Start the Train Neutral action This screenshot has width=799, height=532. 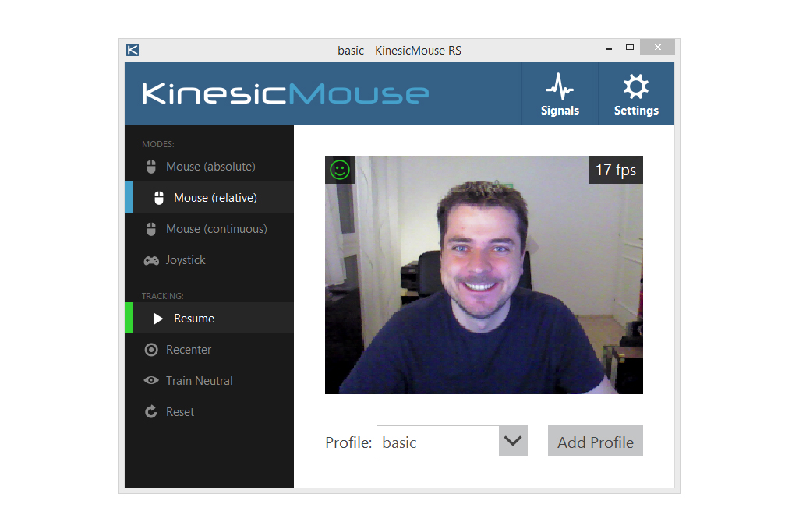point(209,380)
